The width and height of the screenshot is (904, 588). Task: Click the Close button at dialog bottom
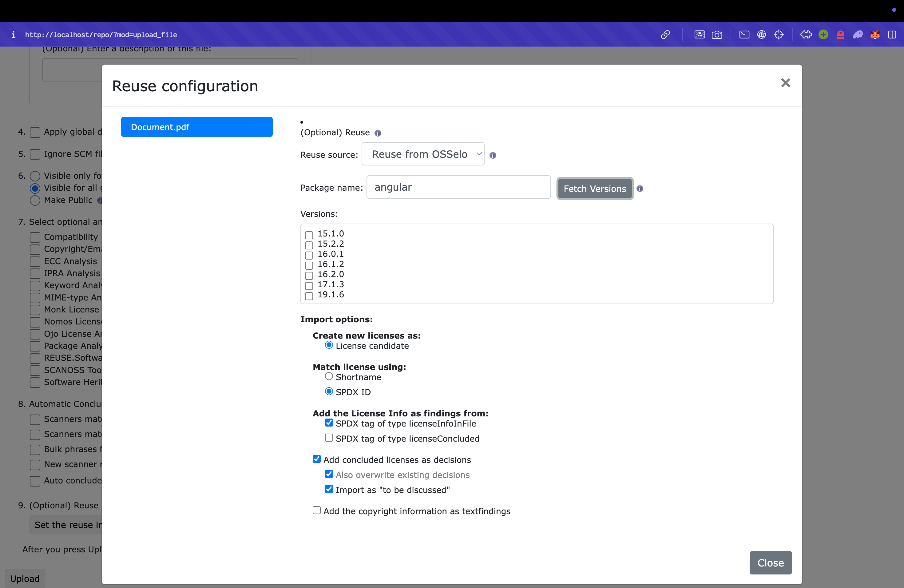pos(770,562)
